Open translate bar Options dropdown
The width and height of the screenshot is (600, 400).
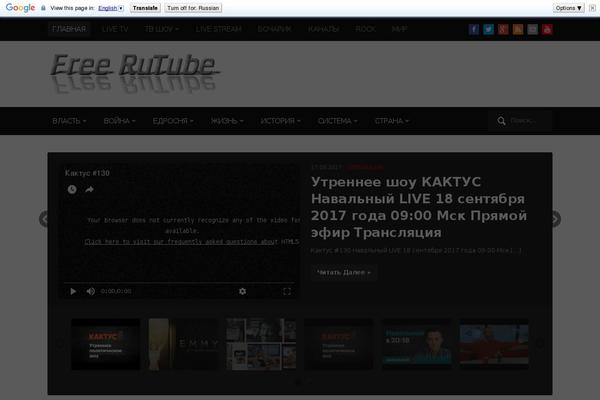569,8
